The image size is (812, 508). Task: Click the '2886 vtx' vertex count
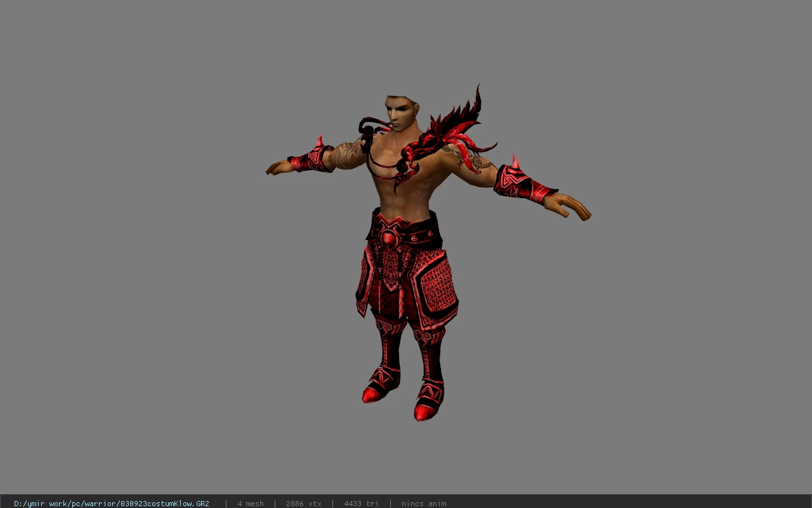tap(304, 504)
